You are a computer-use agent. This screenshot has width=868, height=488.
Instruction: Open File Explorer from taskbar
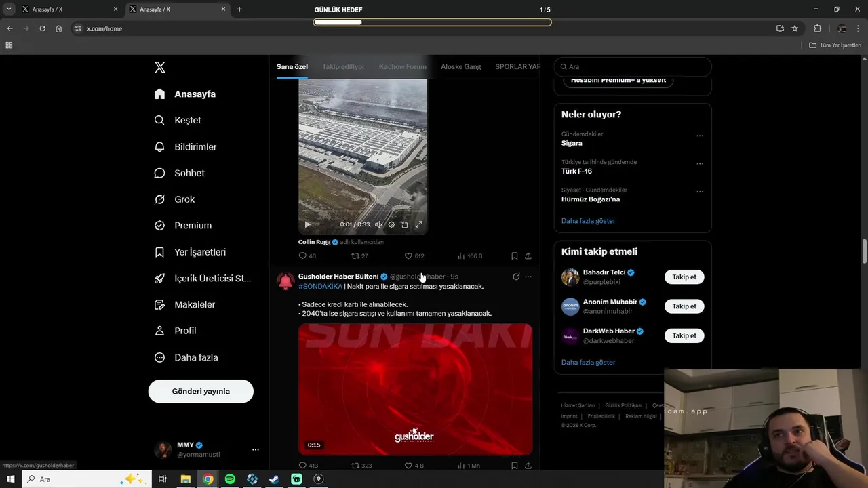(185, 479)
